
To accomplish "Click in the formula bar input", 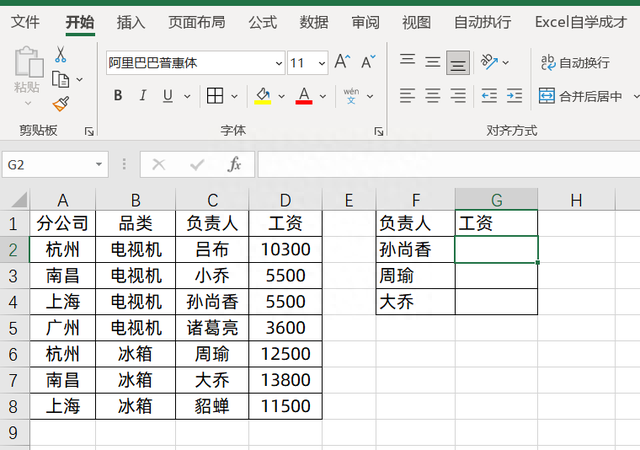I will (x=448, y=165).
